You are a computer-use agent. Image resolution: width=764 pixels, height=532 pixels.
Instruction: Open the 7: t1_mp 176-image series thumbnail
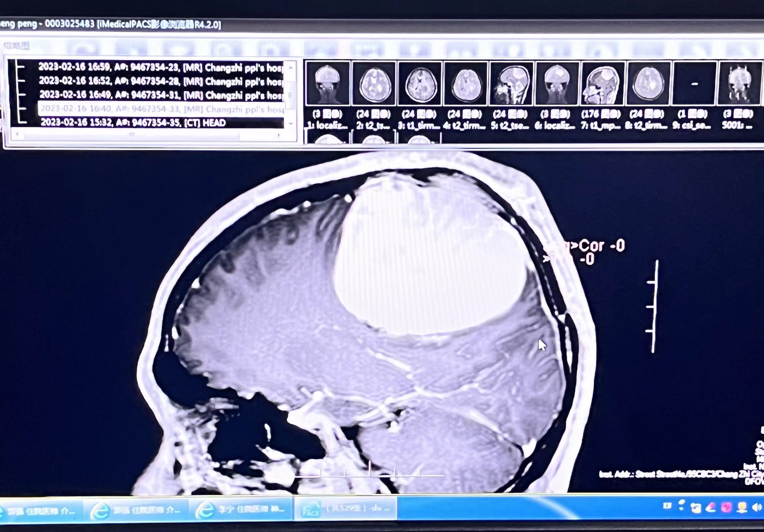603,83
